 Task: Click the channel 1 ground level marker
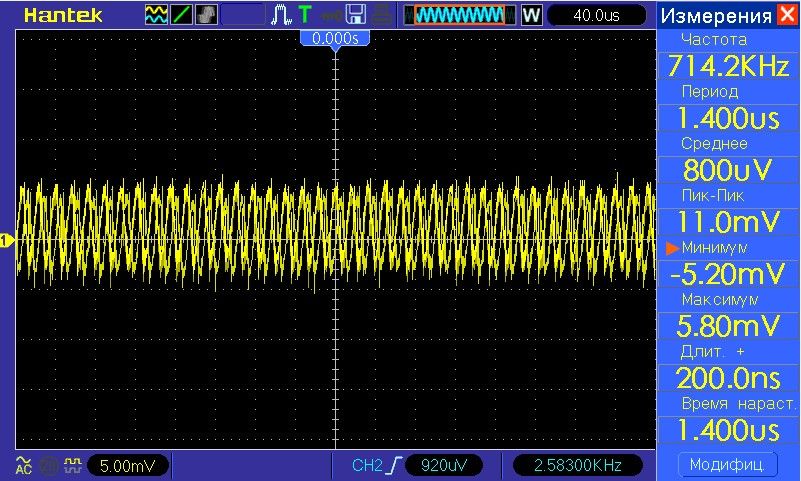[6, 240]
